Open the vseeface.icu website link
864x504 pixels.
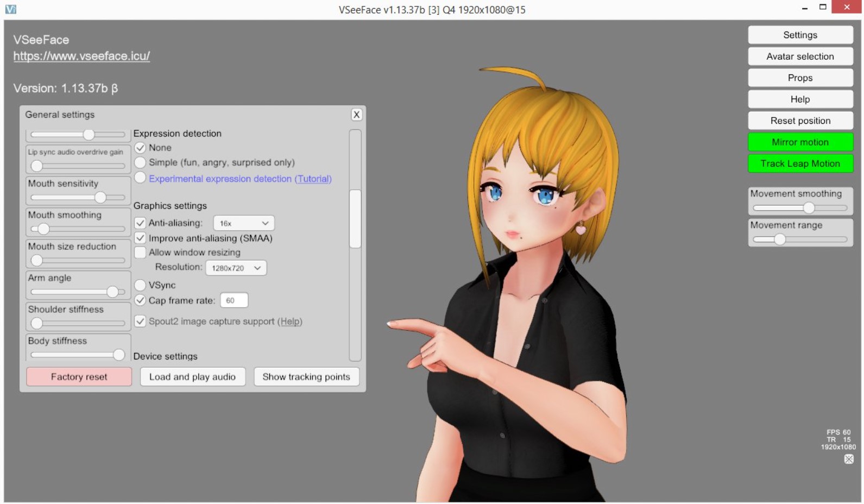(x=81, y=56)
